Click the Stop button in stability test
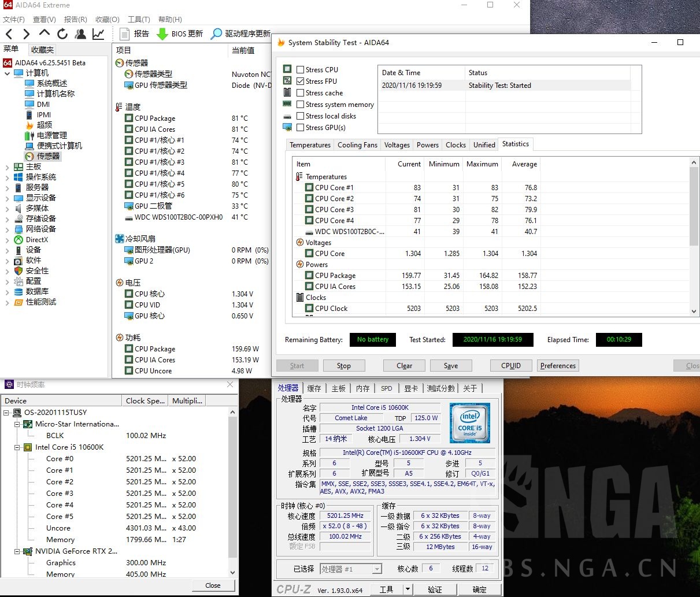700x597 pixels. point(344,365)
